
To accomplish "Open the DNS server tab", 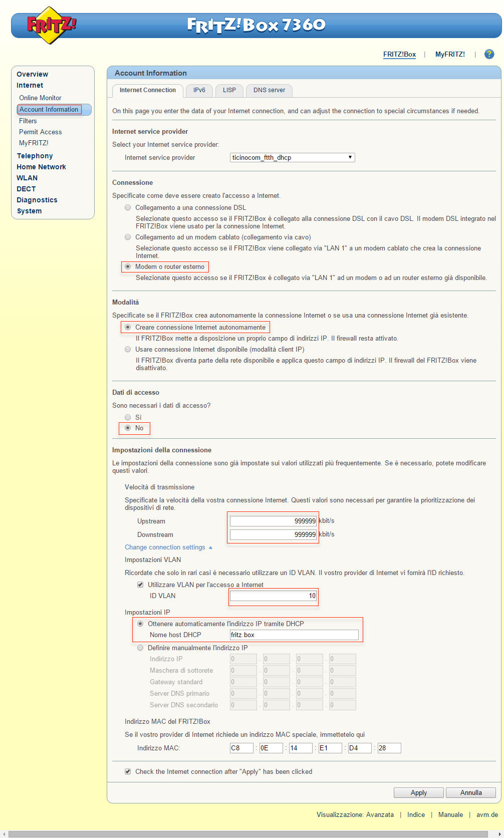I will point(269,90).
